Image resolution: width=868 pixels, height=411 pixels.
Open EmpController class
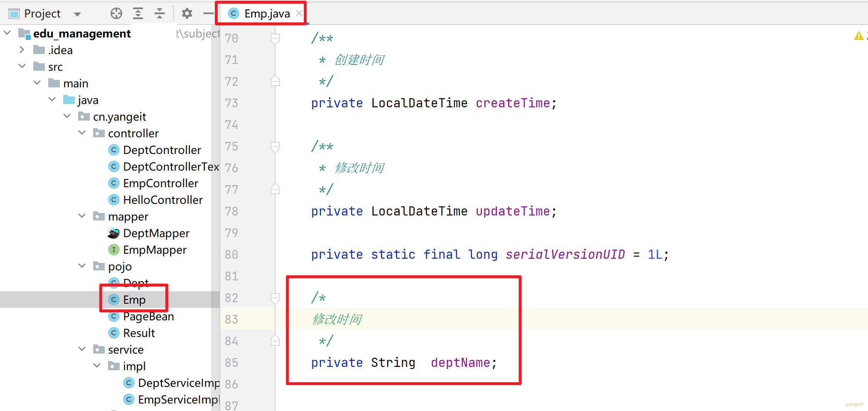(x=160, y=183)
